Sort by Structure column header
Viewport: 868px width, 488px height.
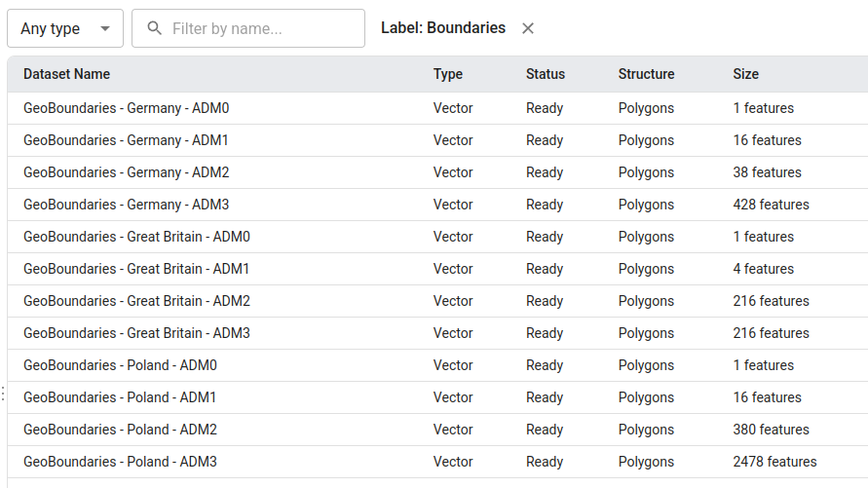click(x=646, y=74)
